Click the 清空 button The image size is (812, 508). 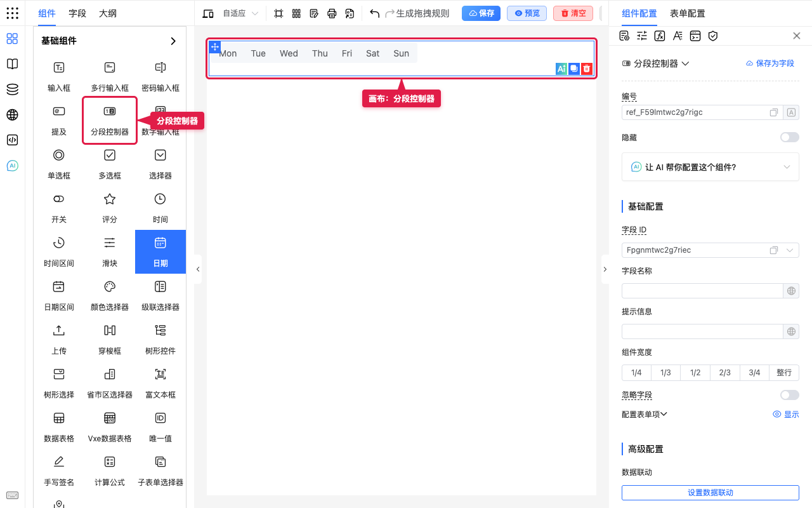click(x=573, y=13)
